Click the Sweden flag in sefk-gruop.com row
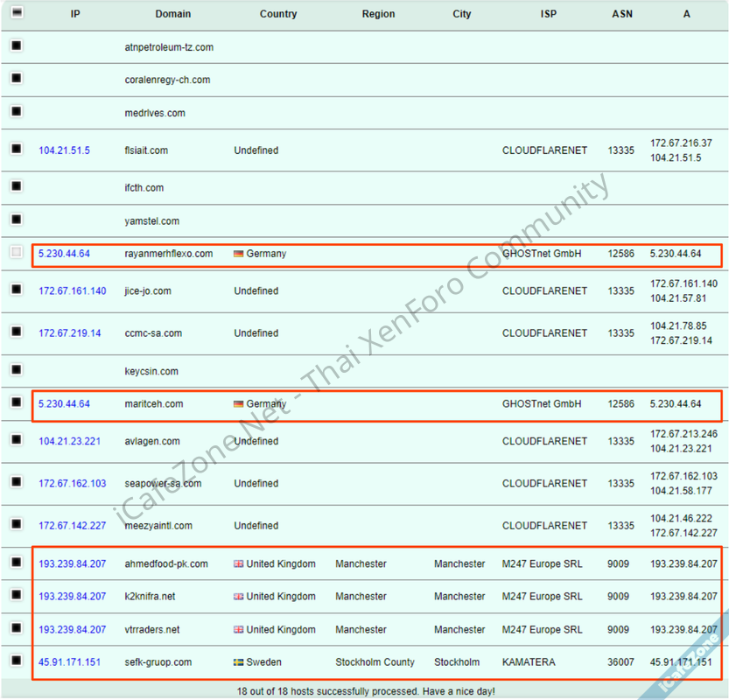Image resolution: width=729 pixels, height=700 pixels. pyautogui.click(x=238, y=662)
